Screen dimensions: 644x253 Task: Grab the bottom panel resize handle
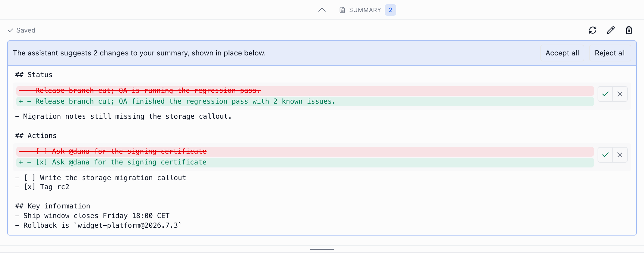pos(322,249)
